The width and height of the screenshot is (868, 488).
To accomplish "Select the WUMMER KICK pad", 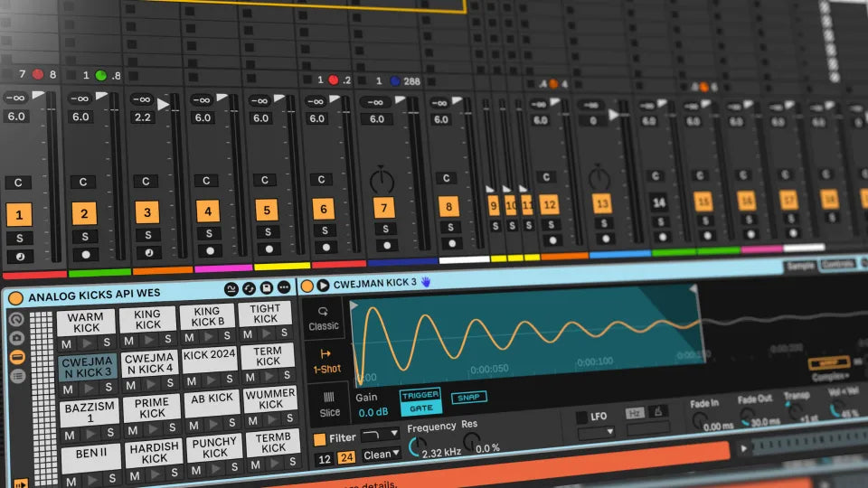I will click(x=270, y=399).
